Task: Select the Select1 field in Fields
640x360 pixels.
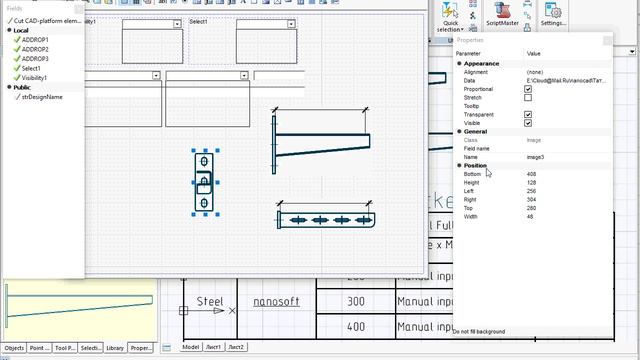Action: (x=31, y=68)
